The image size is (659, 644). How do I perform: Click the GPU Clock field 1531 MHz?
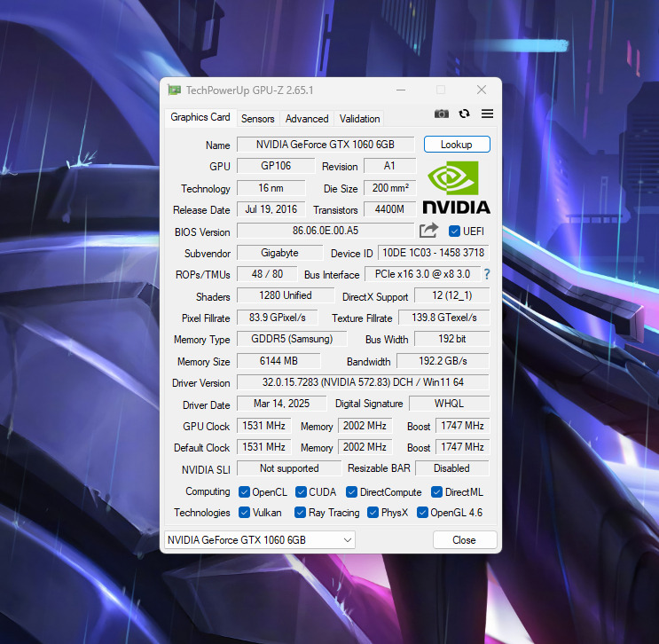click(264, 426)
